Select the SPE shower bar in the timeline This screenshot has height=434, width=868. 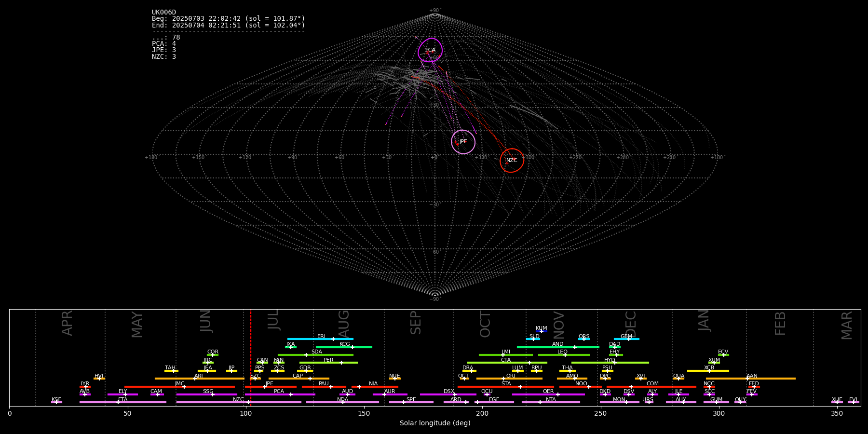(411, 402)
